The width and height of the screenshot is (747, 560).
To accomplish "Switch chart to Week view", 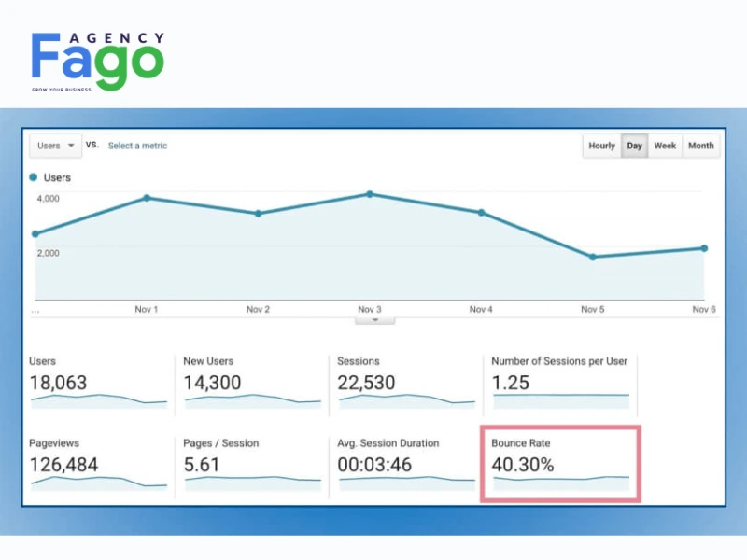I will click(665, 146).
